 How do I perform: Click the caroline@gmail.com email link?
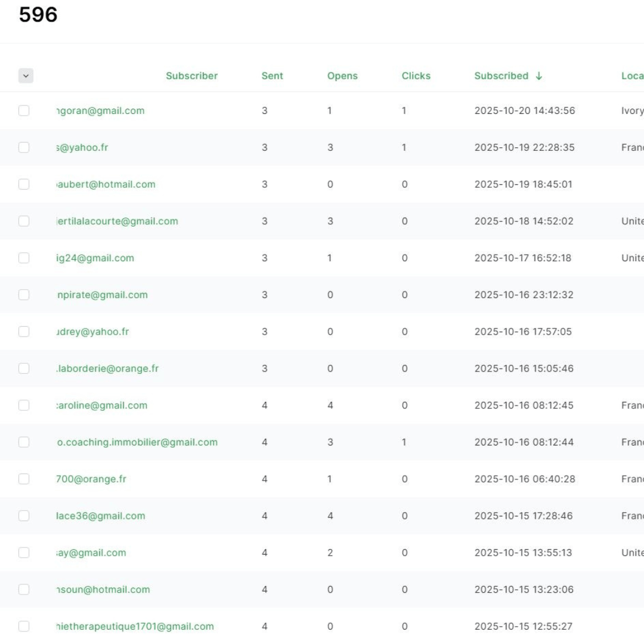pyautogui.click(x=101, y=405)
